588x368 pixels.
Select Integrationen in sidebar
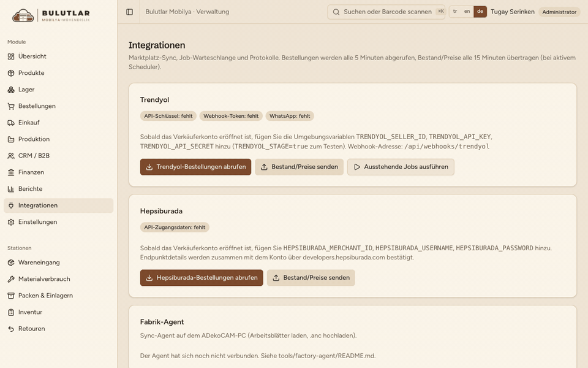click(59, 205)
